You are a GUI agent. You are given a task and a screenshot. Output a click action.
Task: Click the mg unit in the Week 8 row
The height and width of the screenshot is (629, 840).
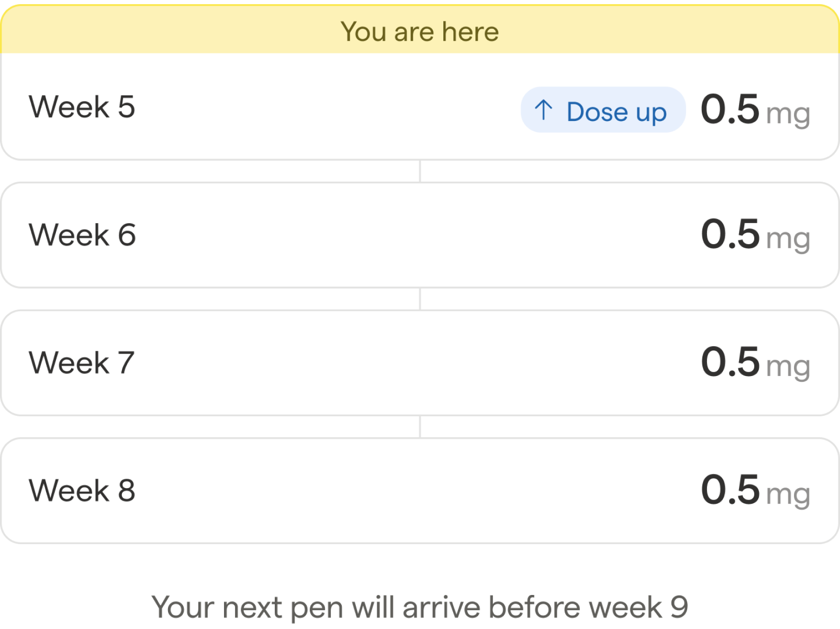tap(788, 495)
